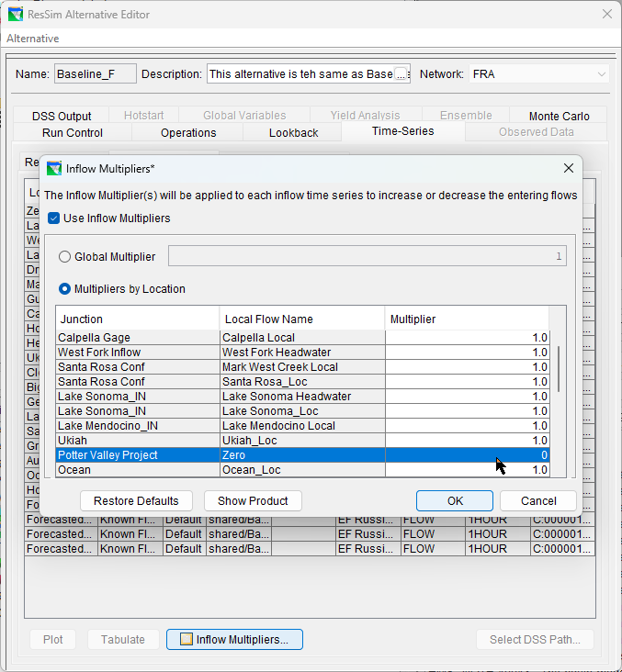Screen dimensions: 622x672
Task: Switch to the Monte Carlo tab
Action: 559,117
